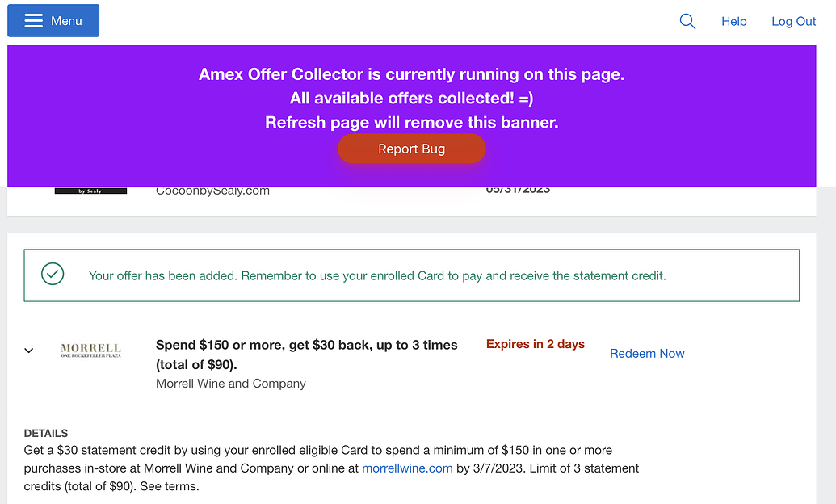
Task: Select the Morrell One Rockefeller Plaza logo
Action: tap(91, 349)
